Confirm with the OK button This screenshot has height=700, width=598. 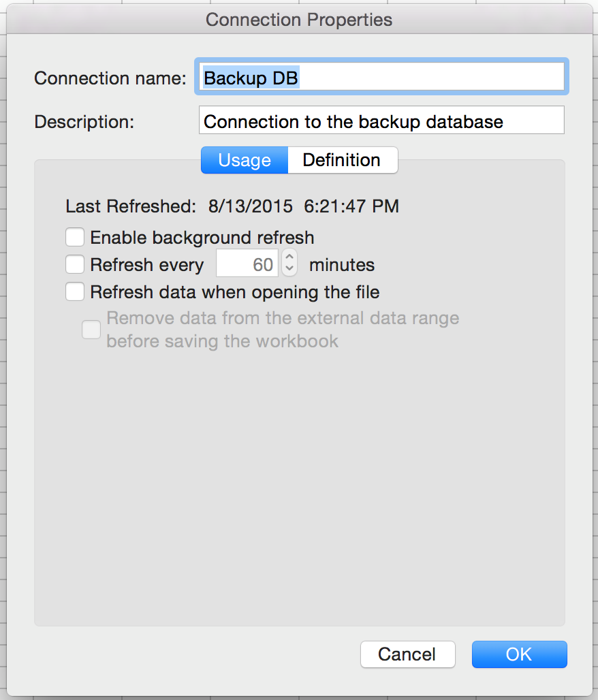[x=519, y=654]
